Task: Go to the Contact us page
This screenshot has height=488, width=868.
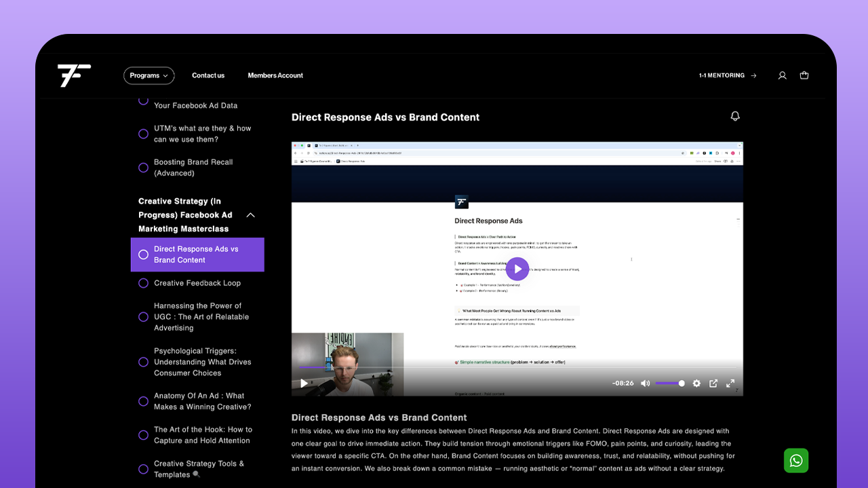Action: [208, 75]
